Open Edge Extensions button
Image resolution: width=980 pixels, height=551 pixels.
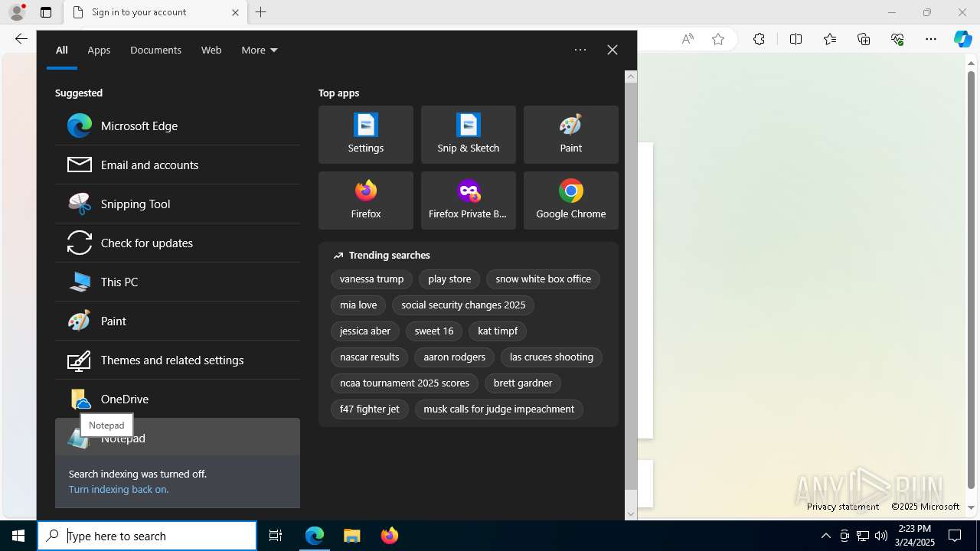click(759, 39)
